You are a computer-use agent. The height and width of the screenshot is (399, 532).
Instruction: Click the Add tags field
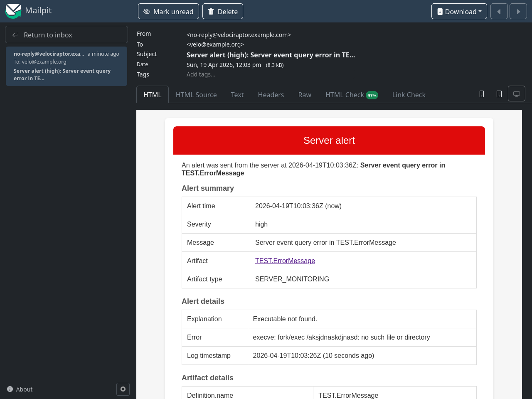[201, 74]
